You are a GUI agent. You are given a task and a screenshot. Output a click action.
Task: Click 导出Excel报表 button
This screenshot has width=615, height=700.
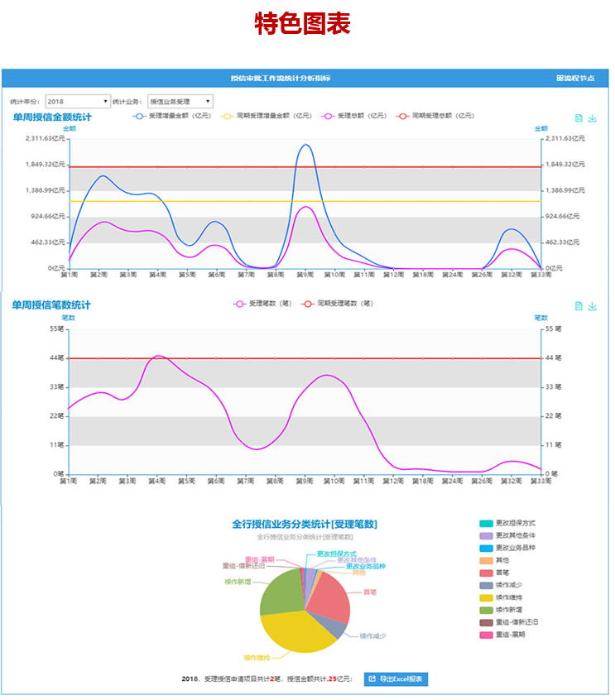[396, 679]
